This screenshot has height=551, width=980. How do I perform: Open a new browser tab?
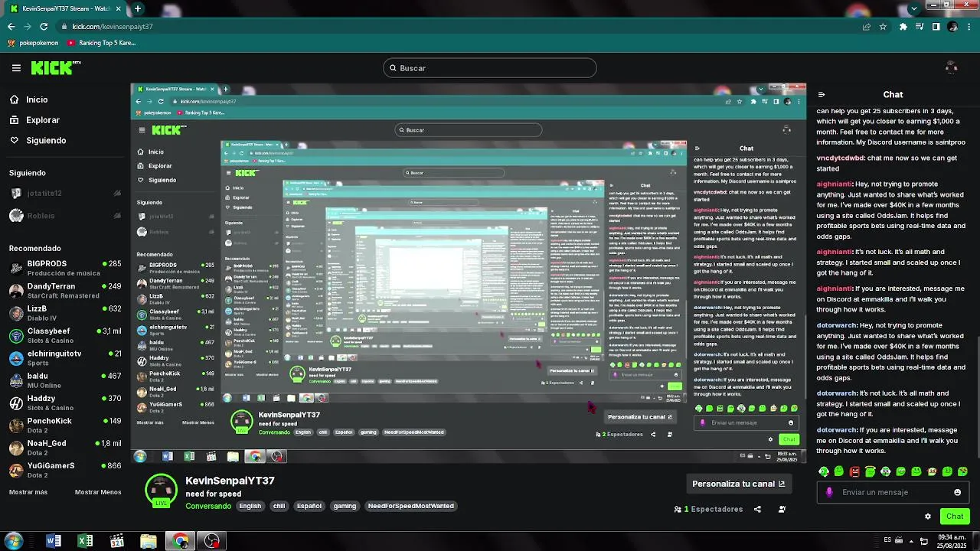click(x=138, y=8)
